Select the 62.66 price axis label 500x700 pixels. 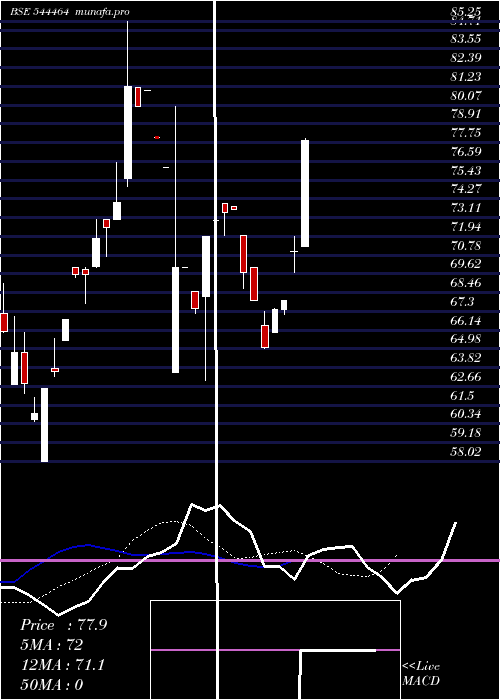click(x=466, y=377)
